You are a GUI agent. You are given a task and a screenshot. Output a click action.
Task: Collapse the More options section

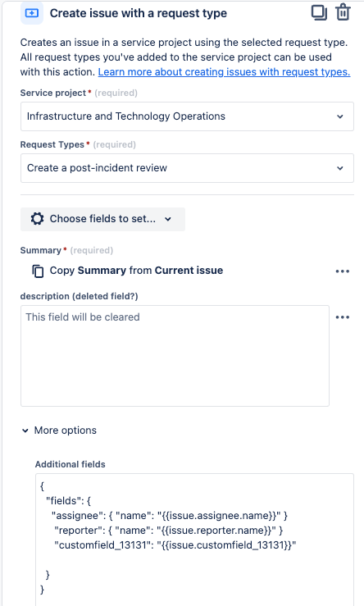click(59, 431)
